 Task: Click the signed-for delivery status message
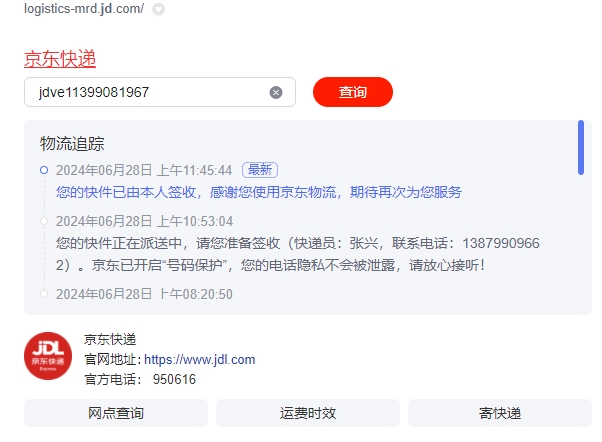click(x=259, y=192)
